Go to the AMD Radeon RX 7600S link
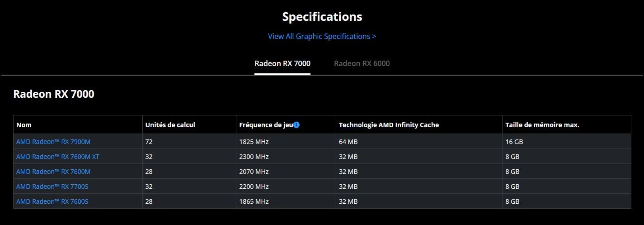This screenshot has height=225, width=644. pos(52,201)
